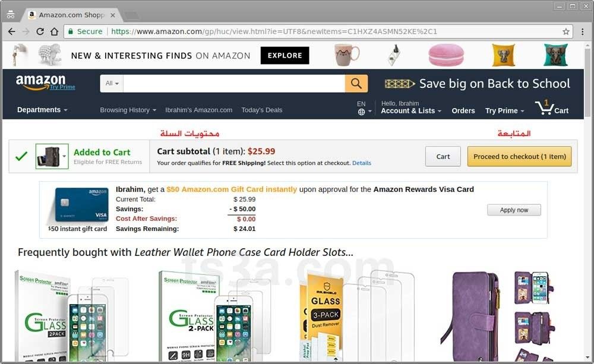The width and height of the screenshot is (594, 364).
Task: Bookmark this page with star icon
Action: click(x=566, y=31)
